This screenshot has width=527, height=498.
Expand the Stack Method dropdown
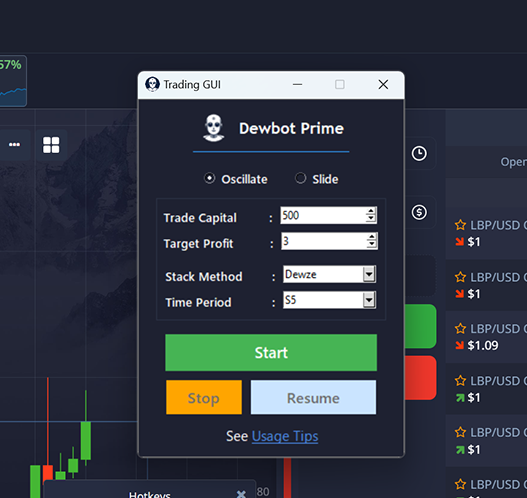coord(369,275)
